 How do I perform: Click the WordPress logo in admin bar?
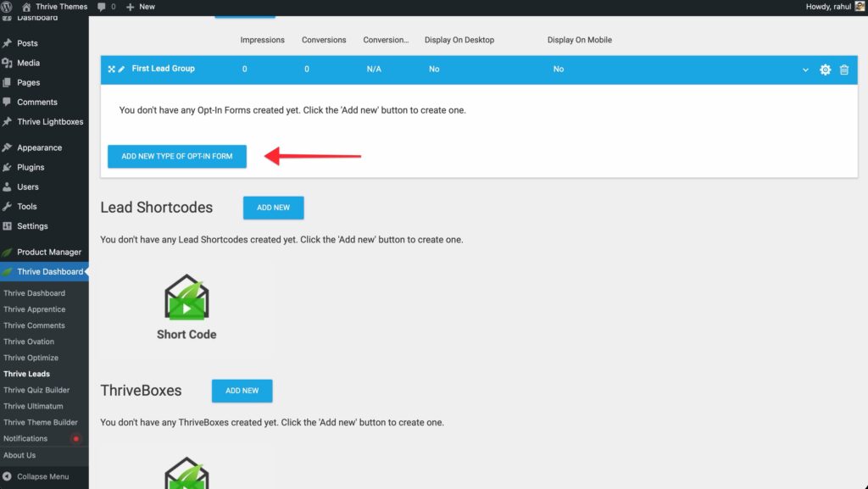(x=8, y=7)
